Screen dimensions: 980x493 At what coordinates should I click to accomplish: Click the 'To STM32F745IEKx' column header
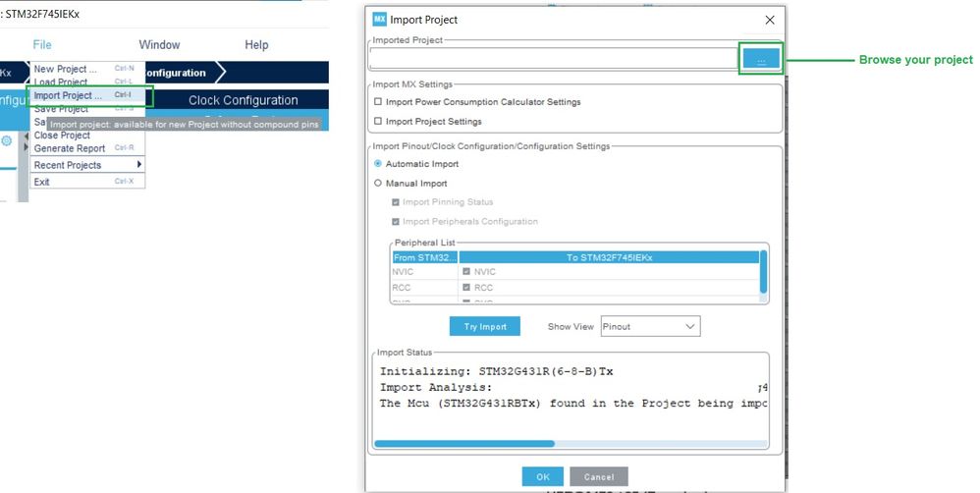[610, 257]
